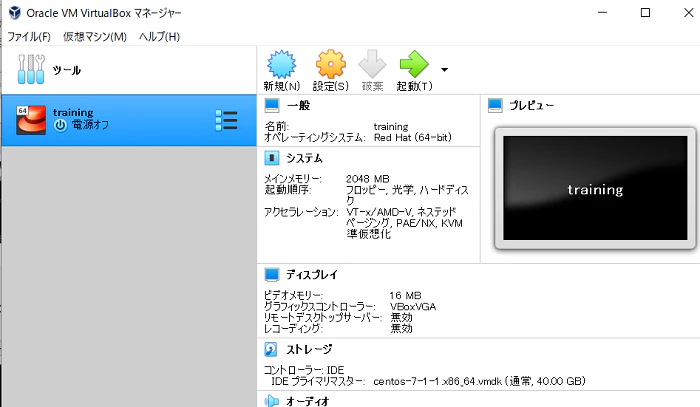This screenshot has height=407, width=700.
Task: Click the training name value in General
Action: pyautogui.click(x=391, y=127)
